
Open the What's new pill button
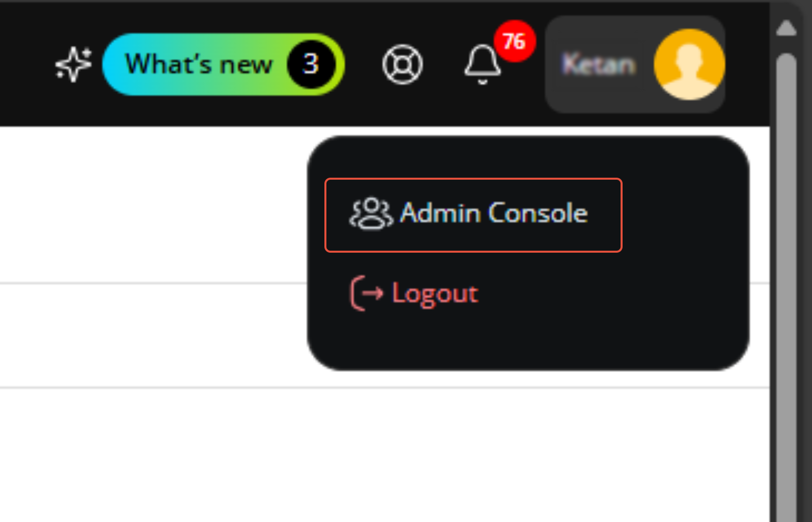(223, 64)
